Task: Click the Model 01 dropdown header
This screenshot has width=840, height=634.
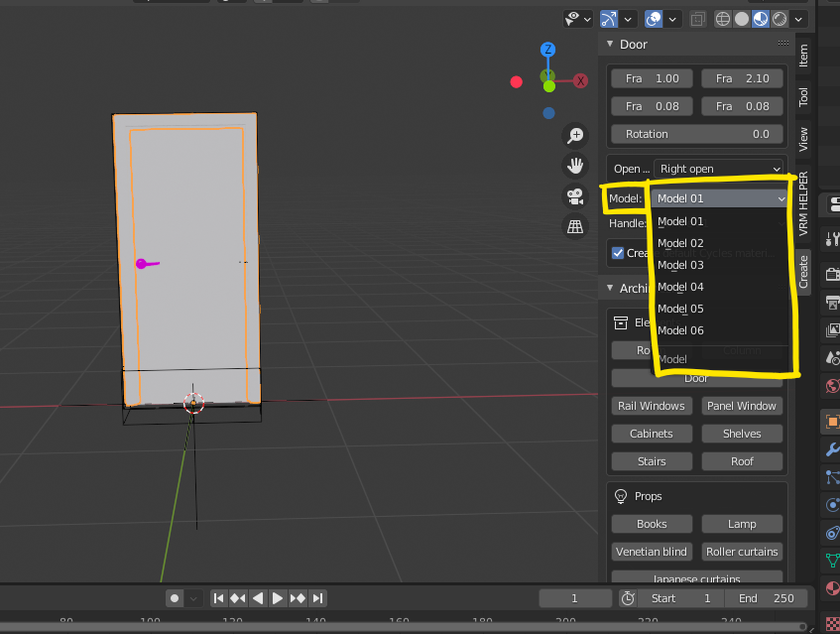Action: click(x=718, y=198)
